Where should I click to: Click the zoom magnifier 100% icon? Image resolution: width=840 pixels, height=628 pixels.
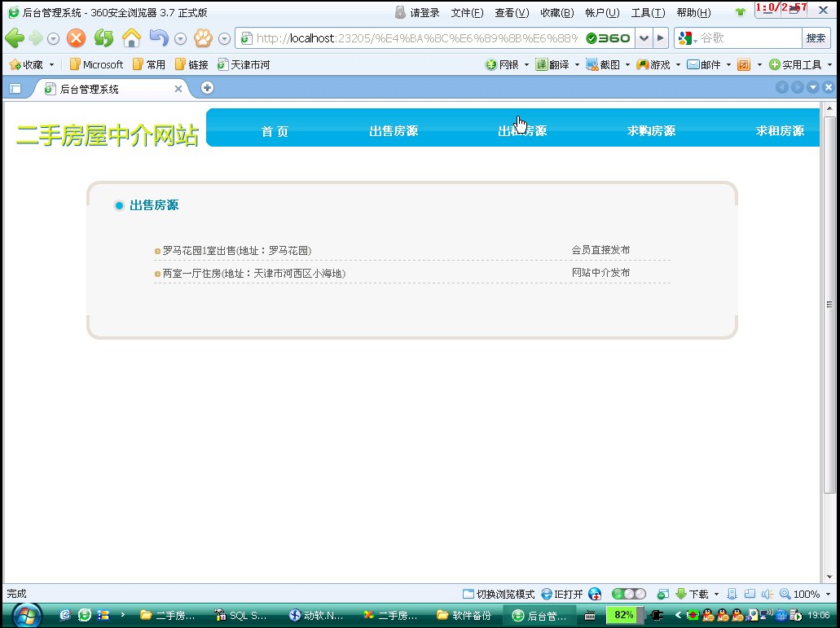pos(785,594)
